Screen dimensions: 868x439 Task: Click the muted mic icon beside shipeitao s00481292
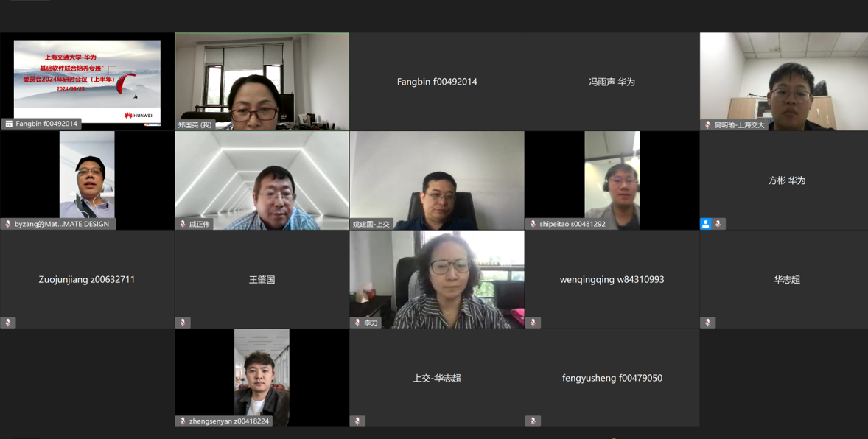[x=533, y=224]
